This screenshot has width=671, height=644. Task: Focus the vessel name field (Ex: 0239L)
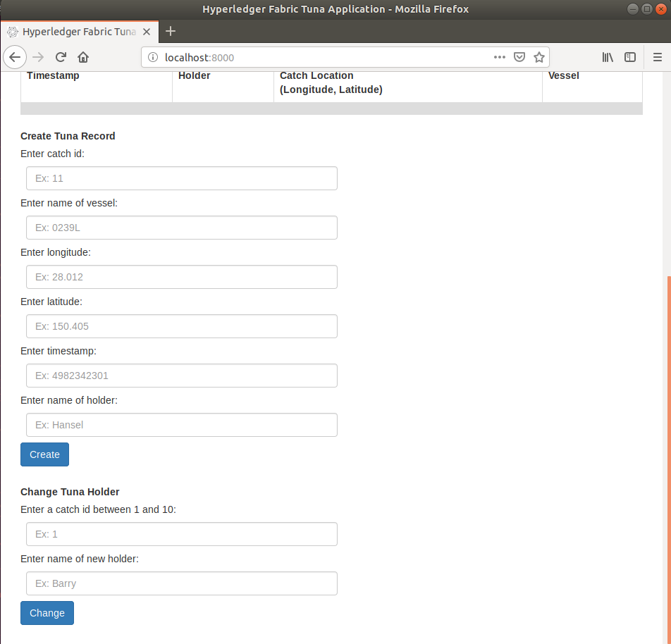(x=181, y=228)
